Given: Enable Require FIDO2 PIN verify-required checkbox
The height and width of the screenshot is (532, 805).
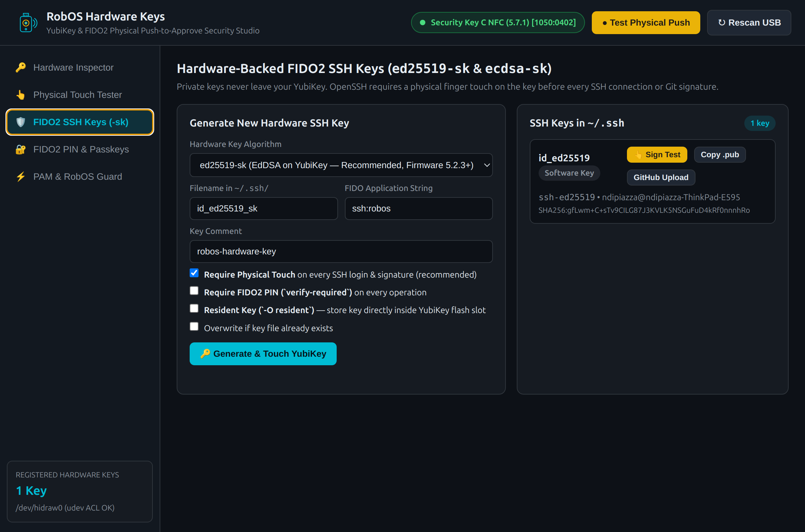Looking at the screenshot, I should coord(194,291).
